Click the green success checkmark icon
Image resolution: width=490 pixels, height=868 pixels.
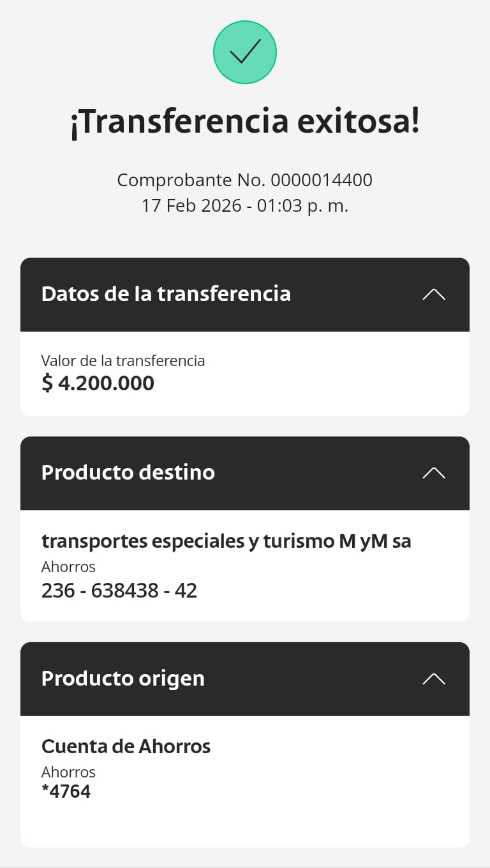244,52
